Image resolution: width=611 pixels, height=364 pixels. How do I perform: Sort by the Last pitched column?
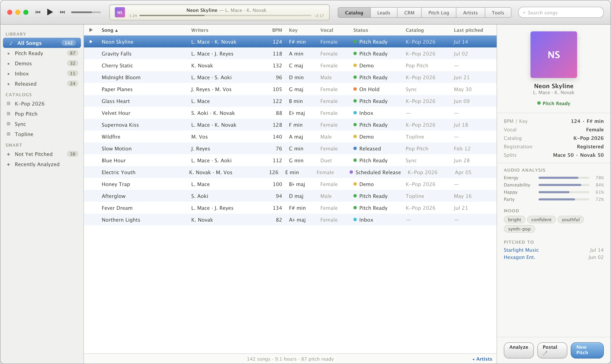click(468, 30)
